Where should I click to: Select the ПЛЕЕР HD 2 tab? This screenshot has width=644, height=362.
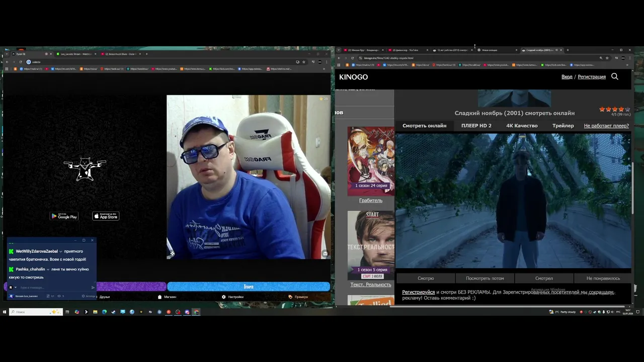click(476, 126)
